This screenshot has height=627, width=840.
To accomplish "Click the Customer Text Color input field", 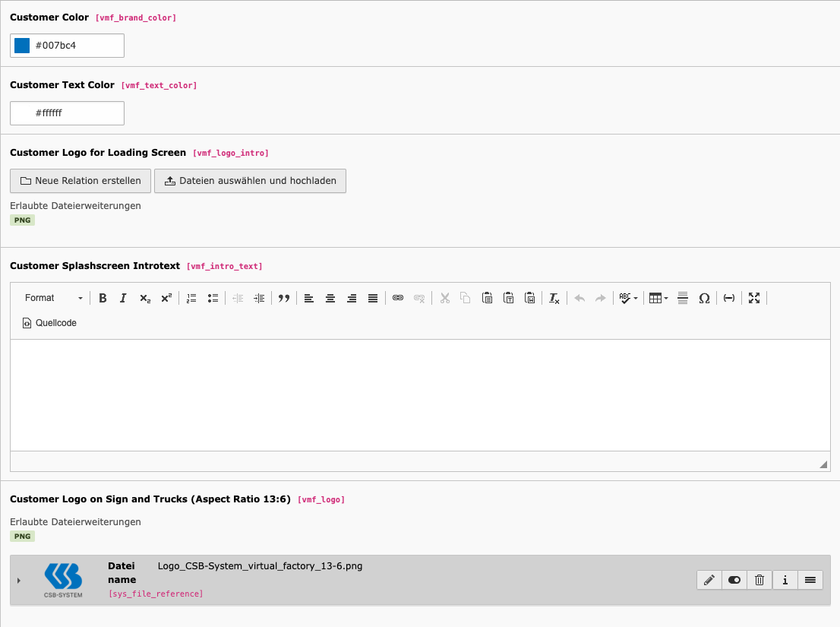I will coord(76,113).
